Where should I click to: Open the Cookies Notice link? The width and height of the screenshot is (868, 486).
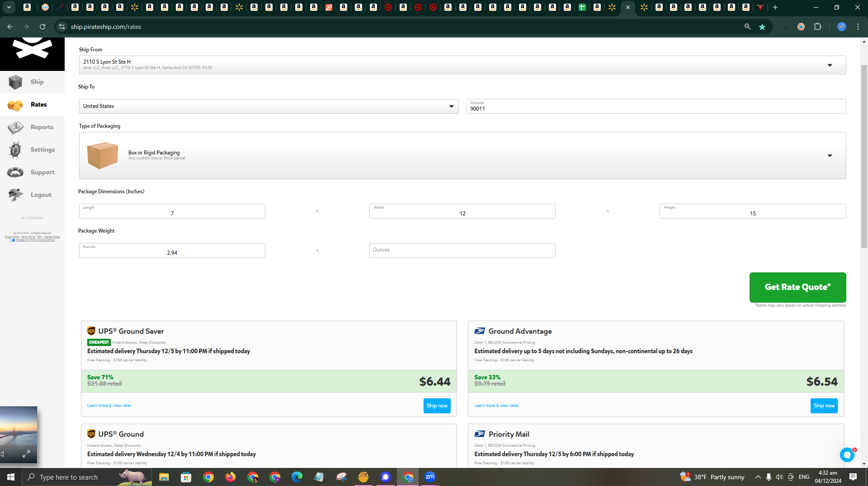point(52,237)
